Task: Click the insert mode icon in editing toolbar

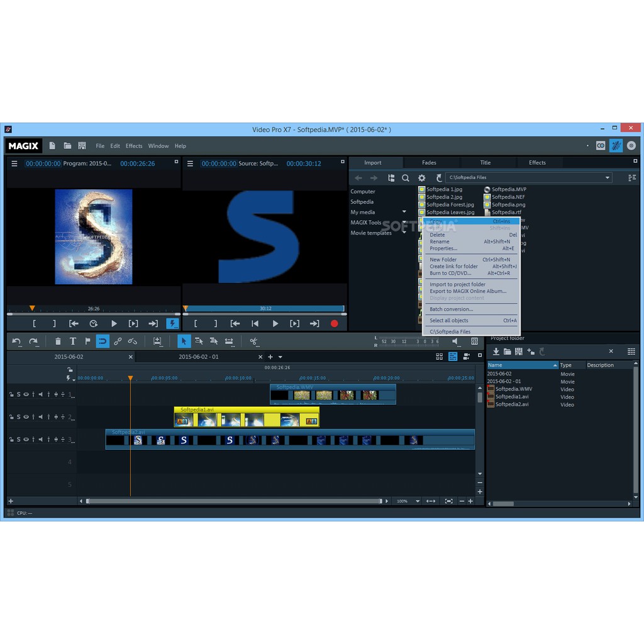Action: tap(157, 341)
